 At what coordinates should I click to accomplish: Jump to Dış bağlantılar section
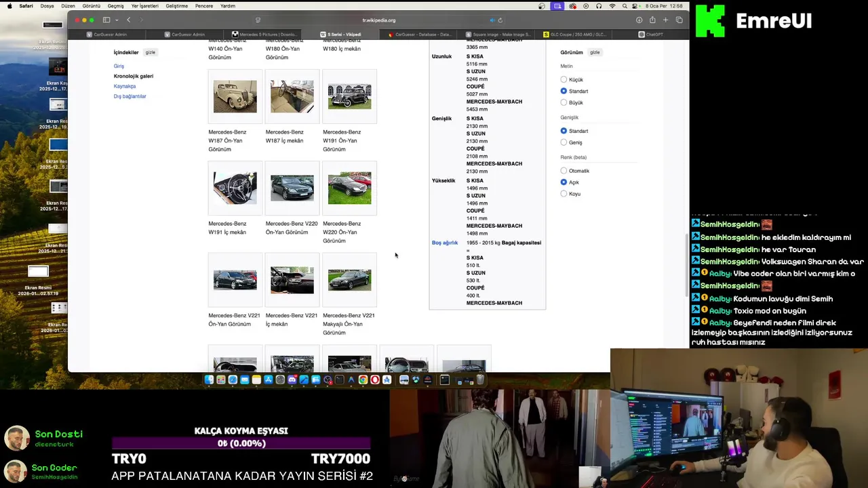click(x=130, y=96)
